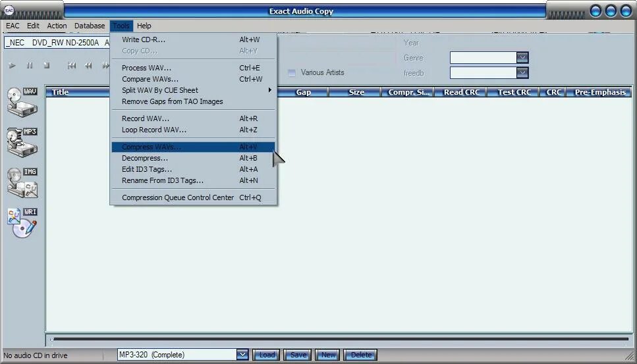Click the Save profile button

(x=298, y=355)
